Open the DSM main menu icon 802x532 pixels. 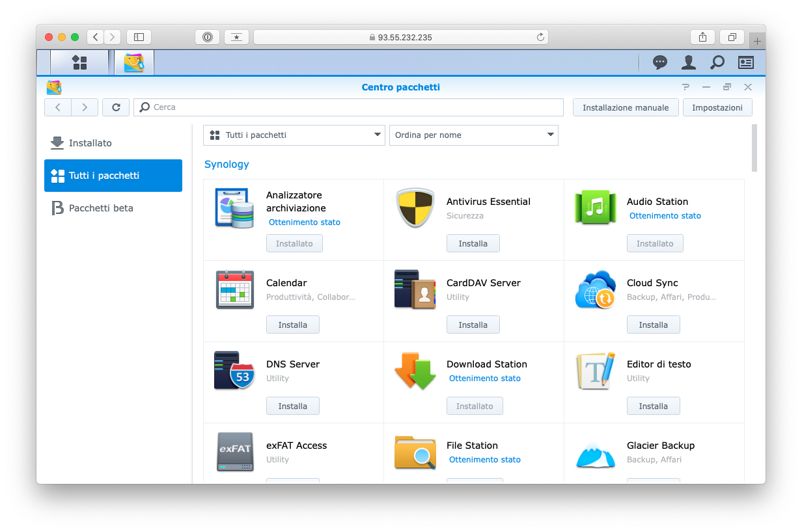[79, 62]
